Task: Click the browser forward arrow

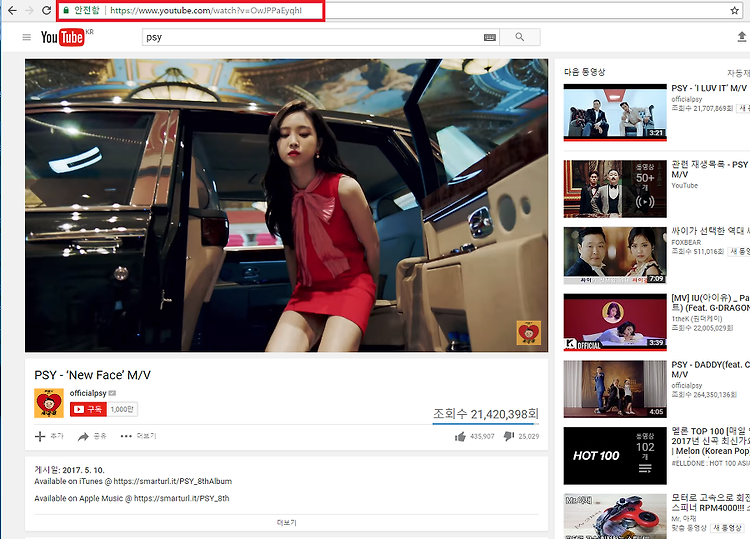Action: point(29,11)
